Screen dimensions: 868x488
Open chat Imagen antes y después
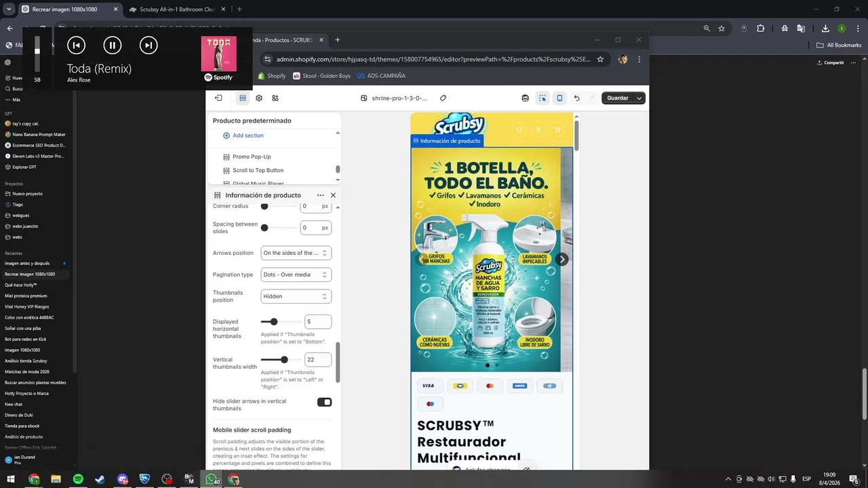[x=27, y=263]
